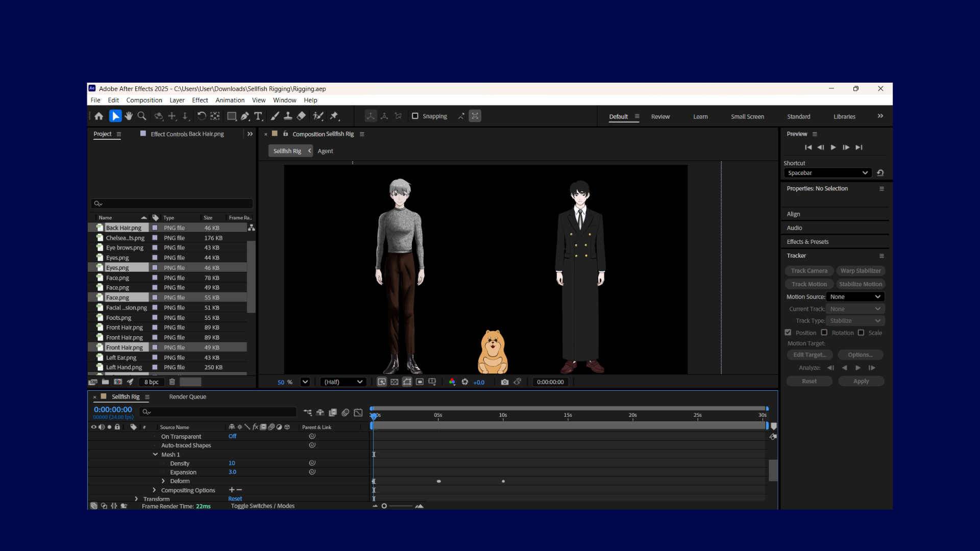Screen dimensions: 980x551
Task: Select the Type text tool
Action: tap(258, 116)
